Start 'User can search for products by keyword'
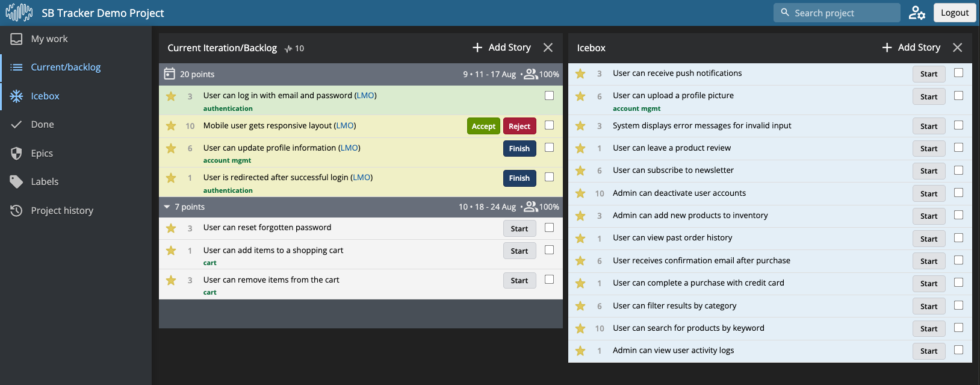This screenshot has width=980, height=385. [929, 328]
